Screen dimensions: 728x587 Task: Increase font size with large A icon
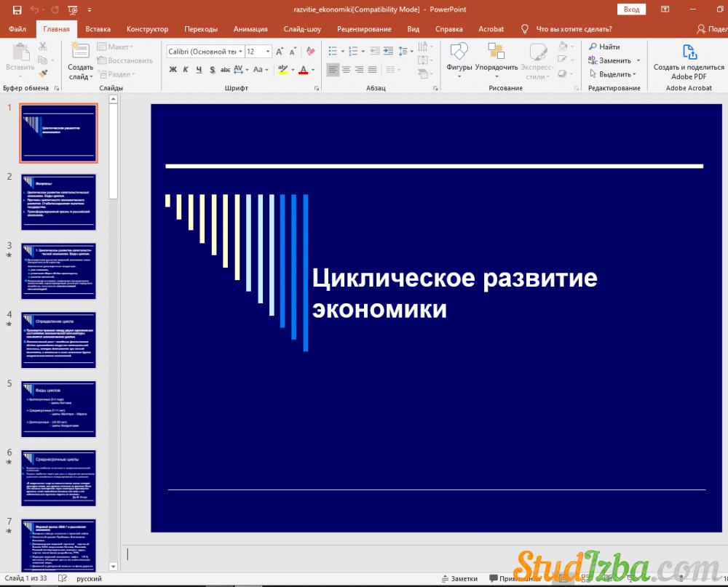(x=280, y=52)
